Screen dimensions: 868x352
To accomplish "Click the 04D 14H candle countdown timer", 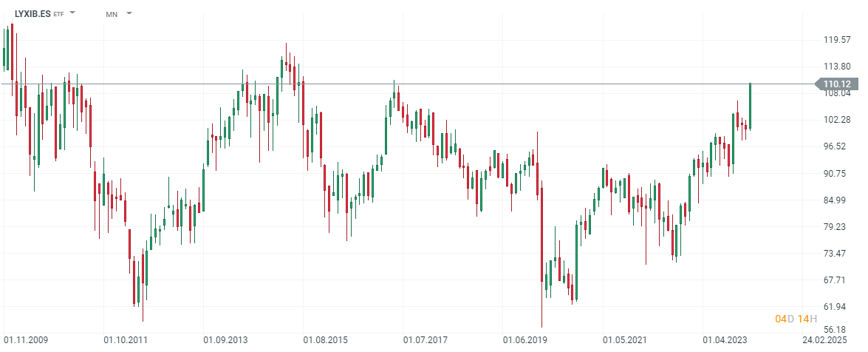I will pyautogui.click(x=796, y=319).
